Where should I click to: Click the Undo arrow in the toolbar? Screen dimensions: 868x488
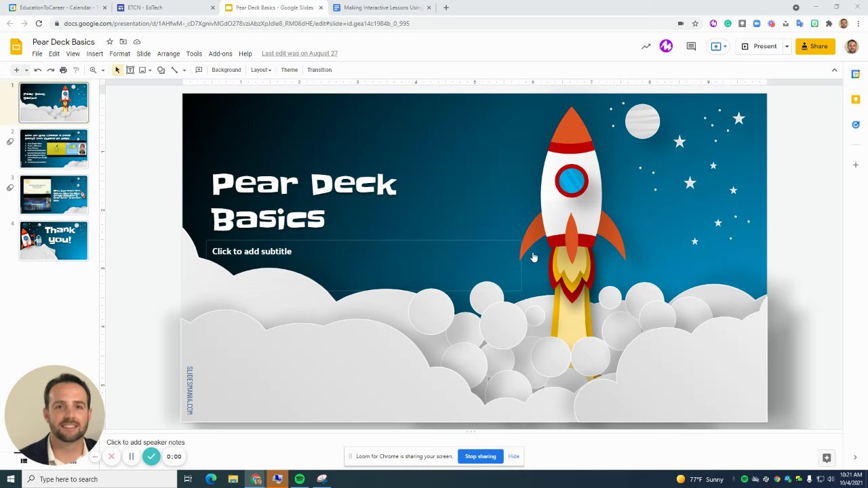point(38,70)
